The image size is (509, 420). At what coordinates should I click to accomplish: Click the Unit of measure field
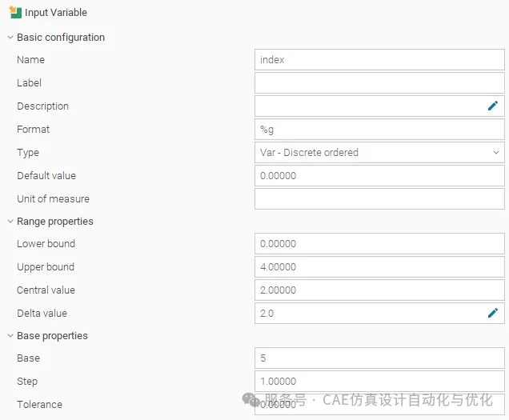pos(379,199)
